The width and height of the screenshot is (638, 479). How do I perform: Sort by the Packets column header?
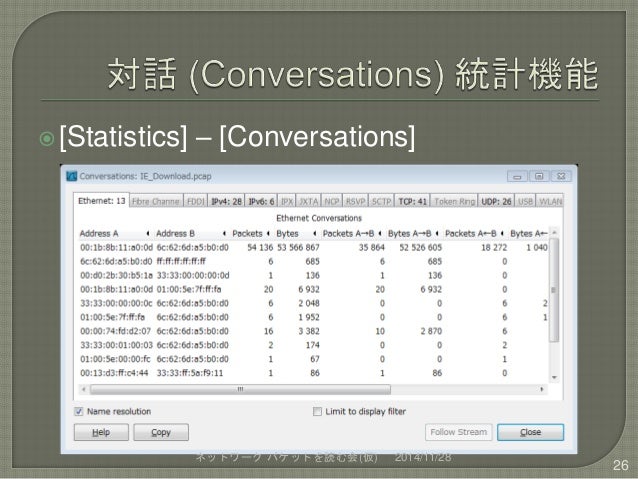tap(239, 233)
